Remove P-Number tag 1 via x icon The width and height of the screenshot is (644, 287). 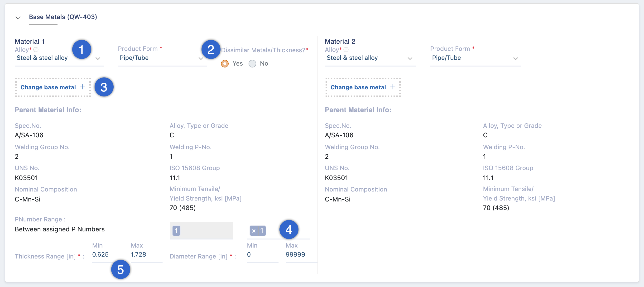254,231
